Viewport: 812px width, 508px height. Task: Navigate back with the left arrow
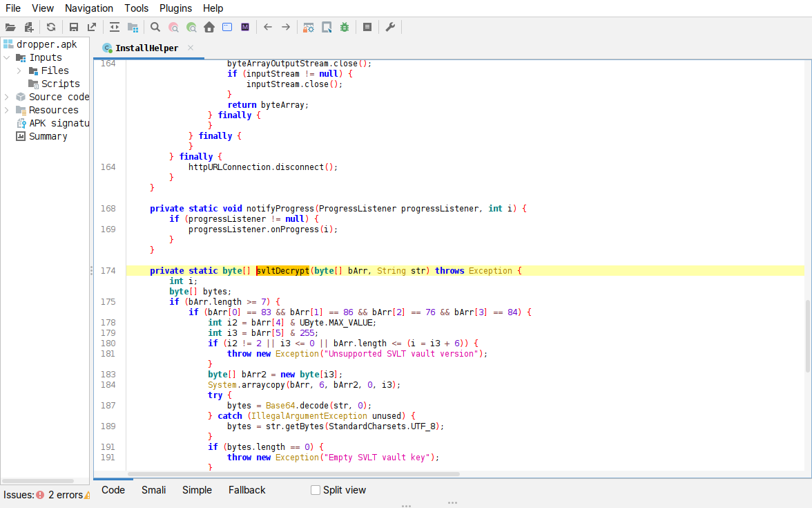pos(268,27)
